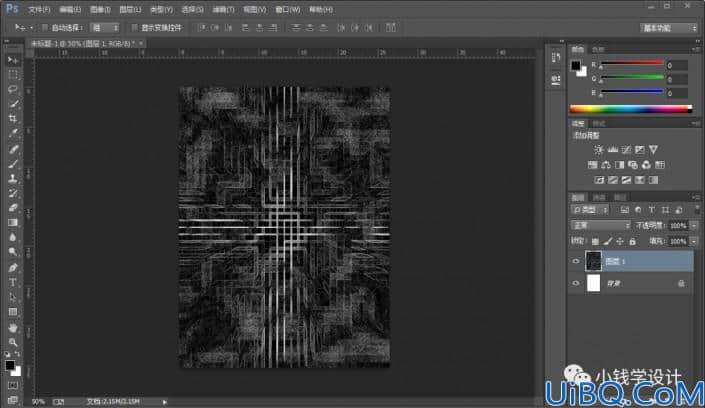Click the zoom percentage field in the status bar

(39, 402)
